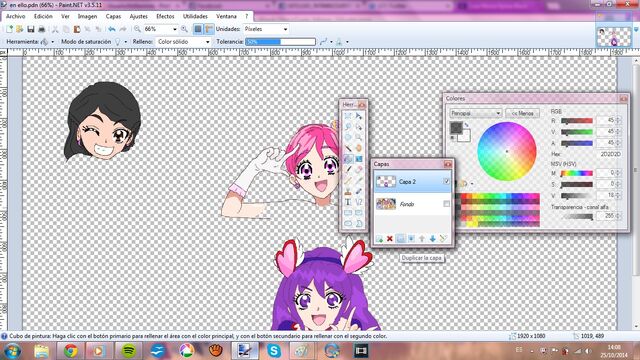Open Spotify from the Windows taskbar
Screen dimensions: 640x360
[129, 351]
